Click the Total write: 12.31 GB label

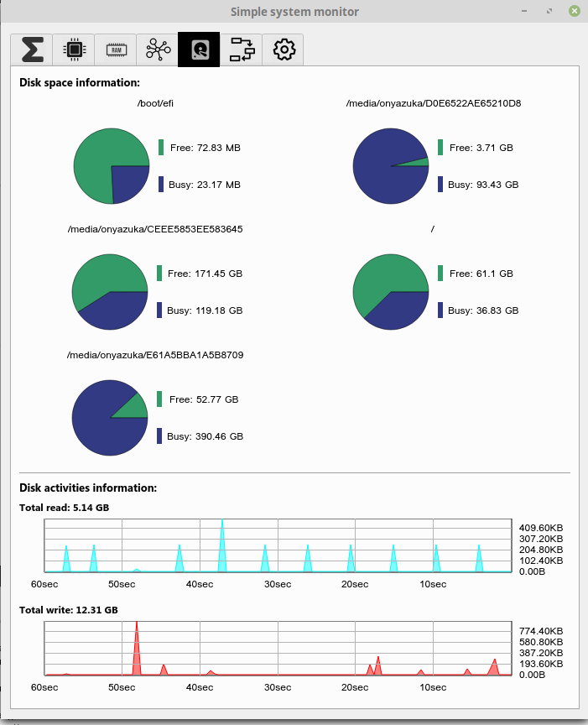click(69, 610)
